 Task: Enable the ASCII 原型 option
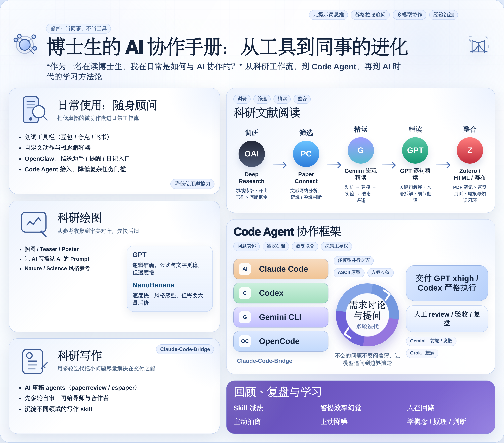pyautogui.click(x=349, y=273)
